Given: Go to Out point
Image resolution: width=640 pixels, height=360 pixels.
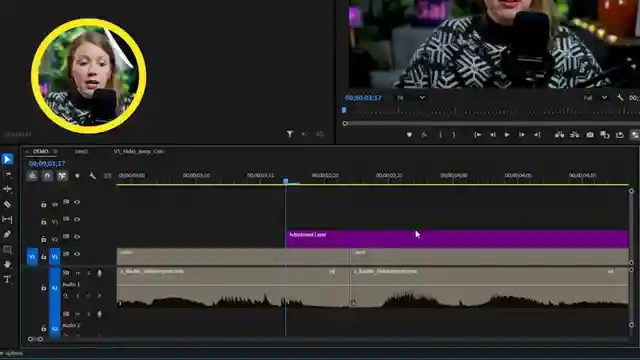Looking at the screenshot, I should 537,135.
